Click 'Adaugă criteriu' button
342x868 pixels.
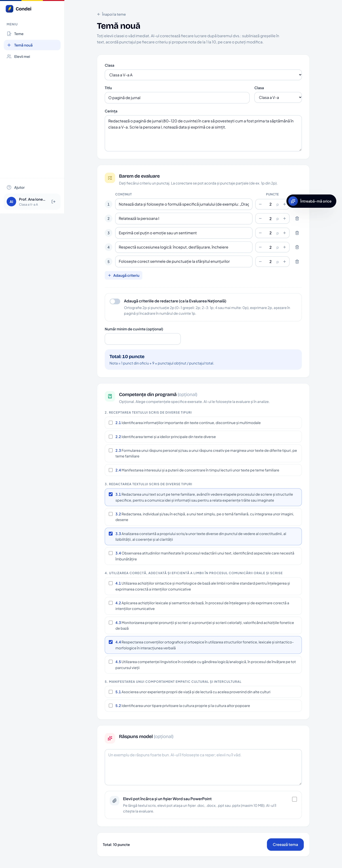pos(123,275)
